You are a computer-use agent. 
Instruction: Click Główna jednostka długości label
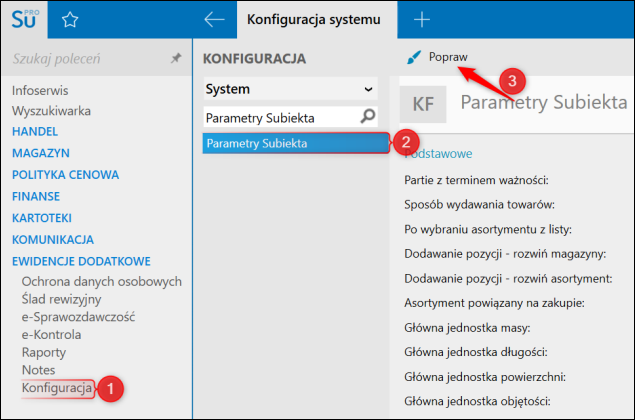[476, 352]
